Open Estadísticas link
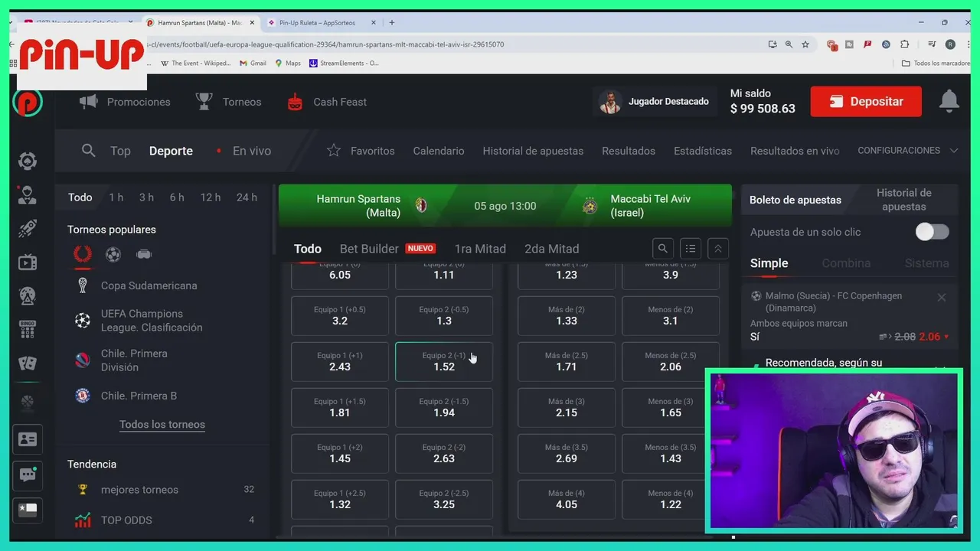980x551 pixels. click(703, 151)
